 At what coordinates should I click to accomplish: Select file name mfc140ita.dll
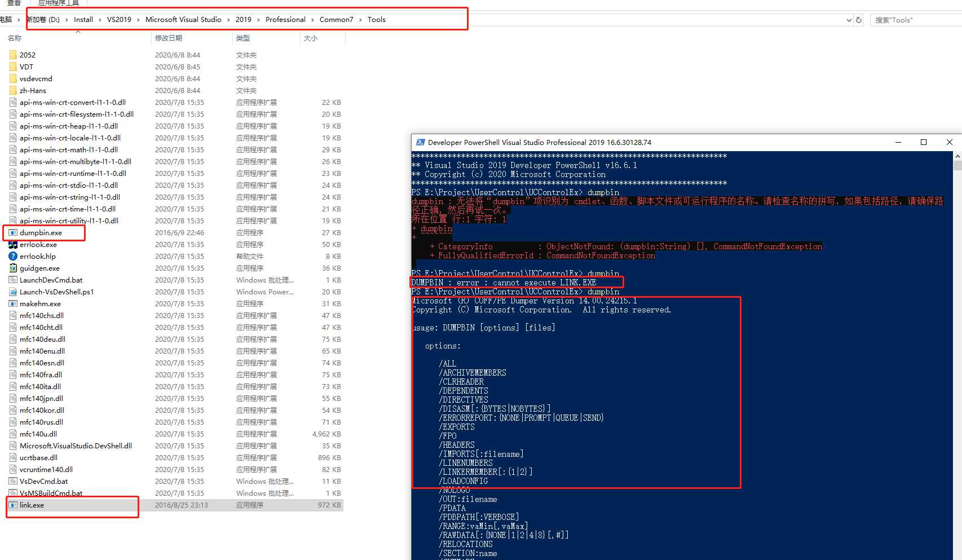coord(40,386)
